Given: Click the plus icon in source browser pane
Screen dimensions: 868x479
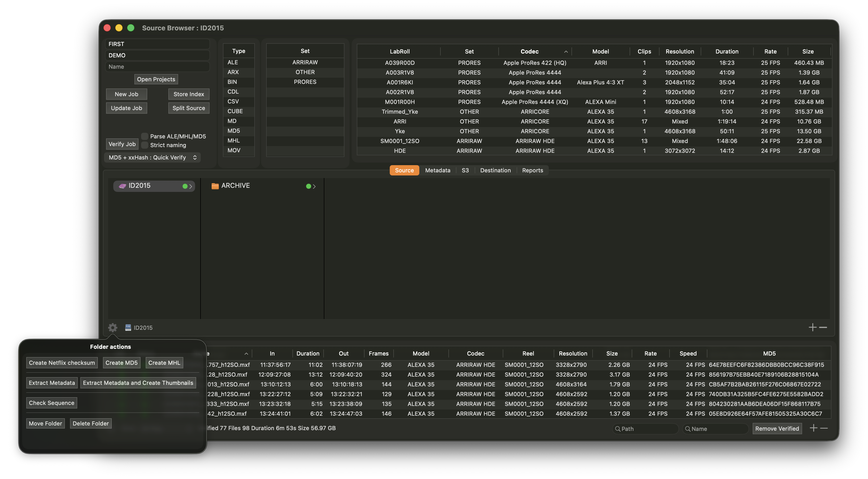Looking at the screenshot, I should coord(812,327).
